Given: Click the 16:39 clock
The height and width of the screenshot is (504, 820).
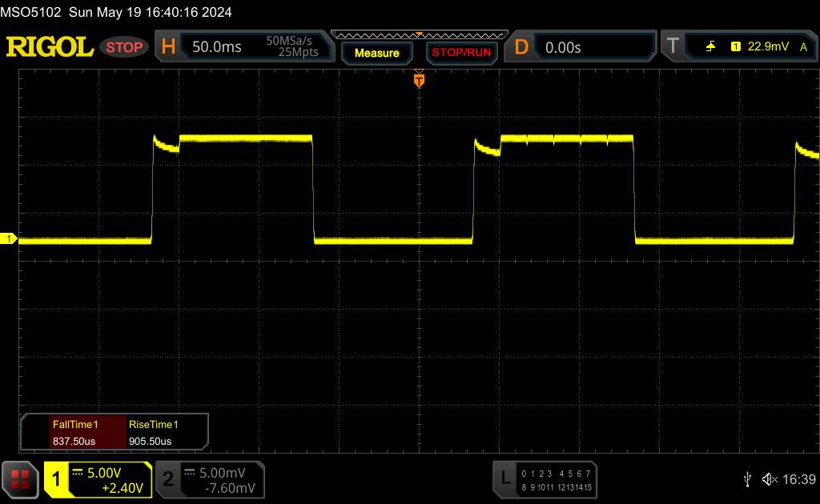Looking at the screenshot, I should tap(798, 479).
